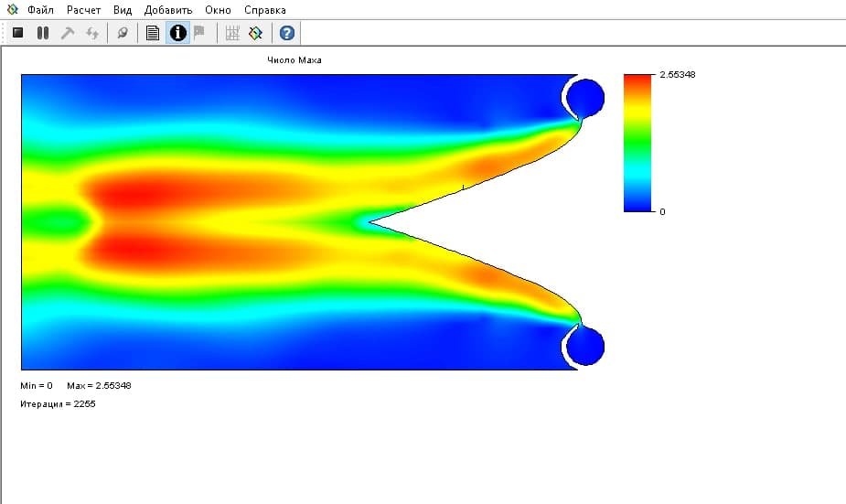
Task: Open the document text page icon
Action: (x=153, y=33)
